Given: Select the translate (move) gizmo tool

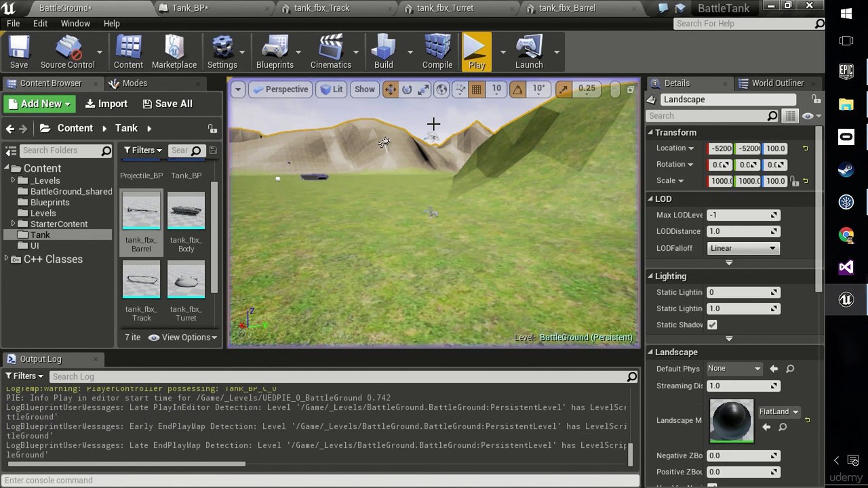Looking at the screenshot, I should (391, 89).
